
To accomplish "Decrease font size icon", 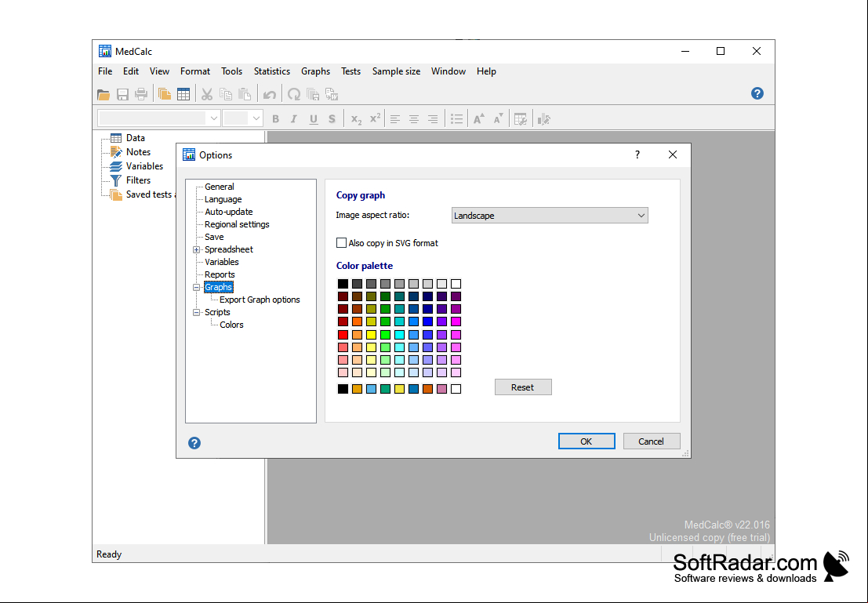I will pos(498,119).
